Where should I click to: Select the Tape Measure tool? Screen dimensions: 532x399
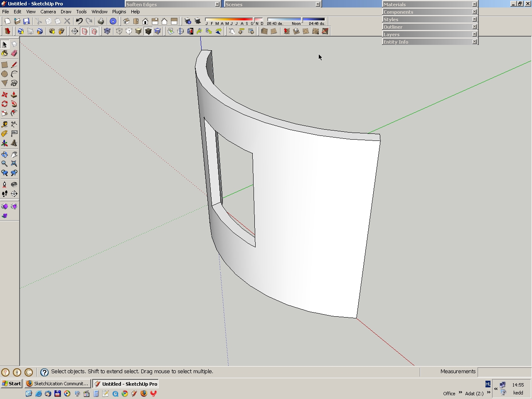pos(5,124)
